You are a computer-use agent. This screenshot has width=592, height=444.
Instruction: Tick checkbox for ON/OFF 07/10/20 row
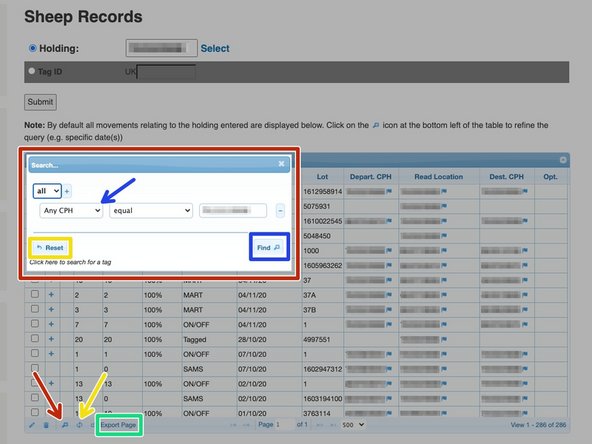[35, 353]
